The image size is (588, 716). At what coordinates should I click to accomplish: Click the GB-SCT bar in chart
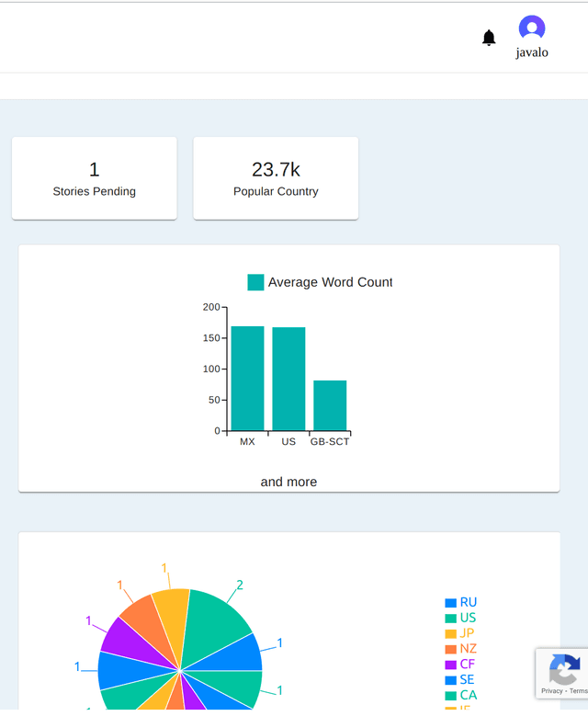(330, 405)
